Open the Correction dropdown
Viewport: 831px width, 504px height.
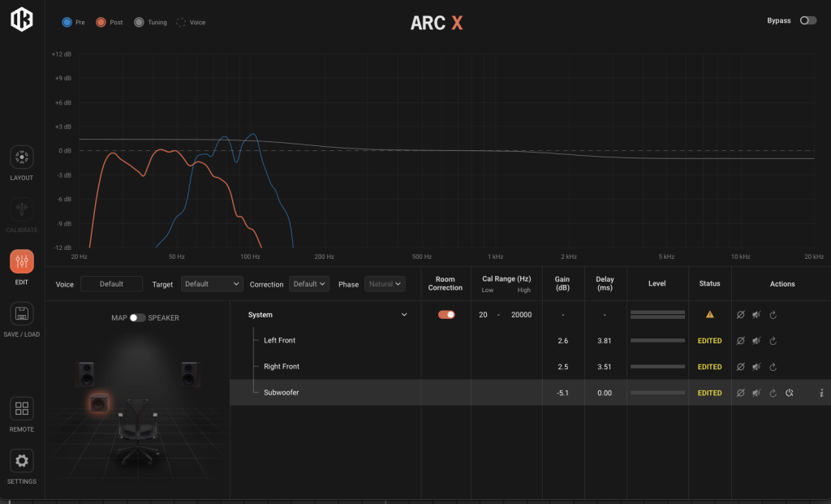[x=309, y=284]
